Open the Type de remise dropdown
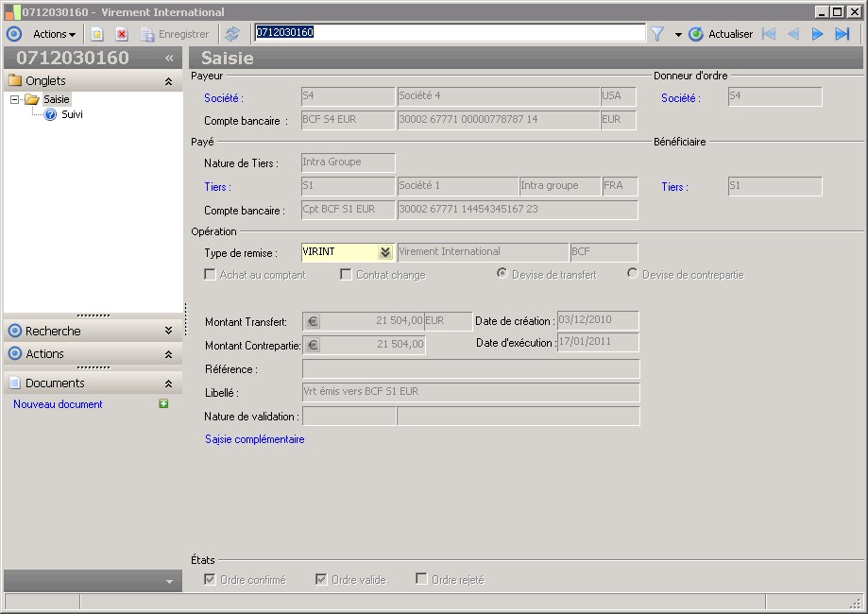Screen dimensions: 868x614 [x=385, y=252]
